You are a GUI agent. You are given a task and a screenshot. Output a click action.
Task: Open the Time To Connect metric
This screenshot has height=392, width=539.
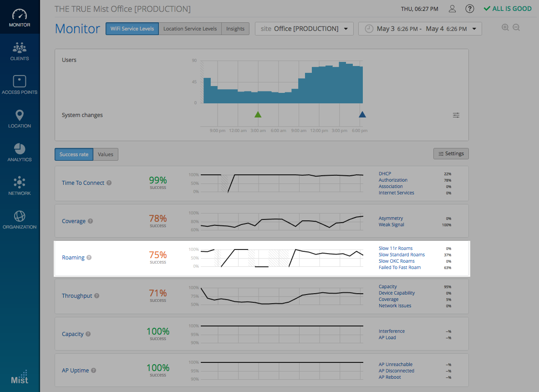coord(83,183)
